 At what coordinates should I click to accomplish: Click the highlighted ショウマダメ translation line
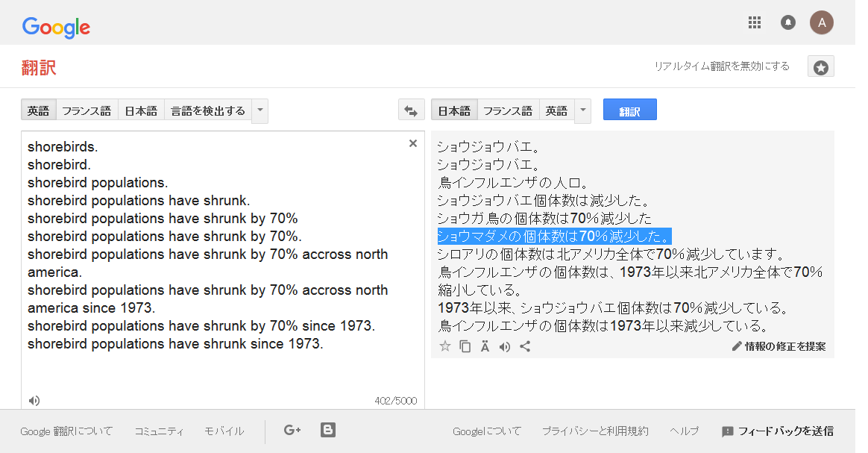(554, 237)
